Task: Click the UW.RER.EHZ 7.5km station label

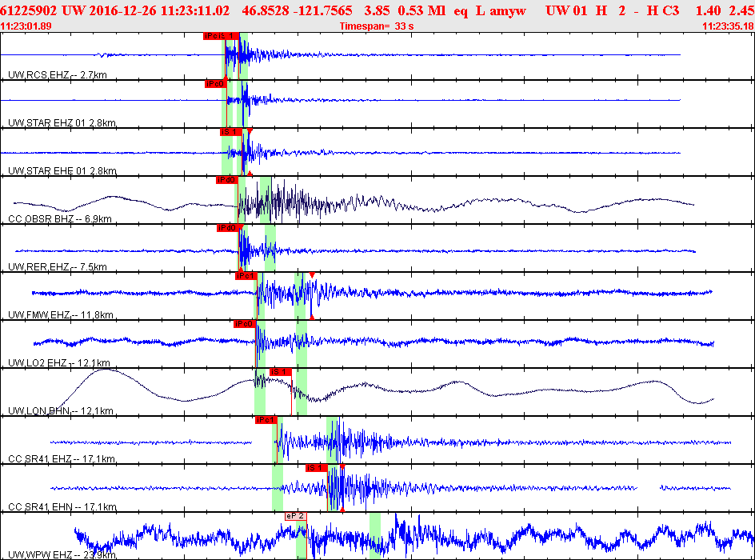Action: pyautogui.click(x=58, y=266)
